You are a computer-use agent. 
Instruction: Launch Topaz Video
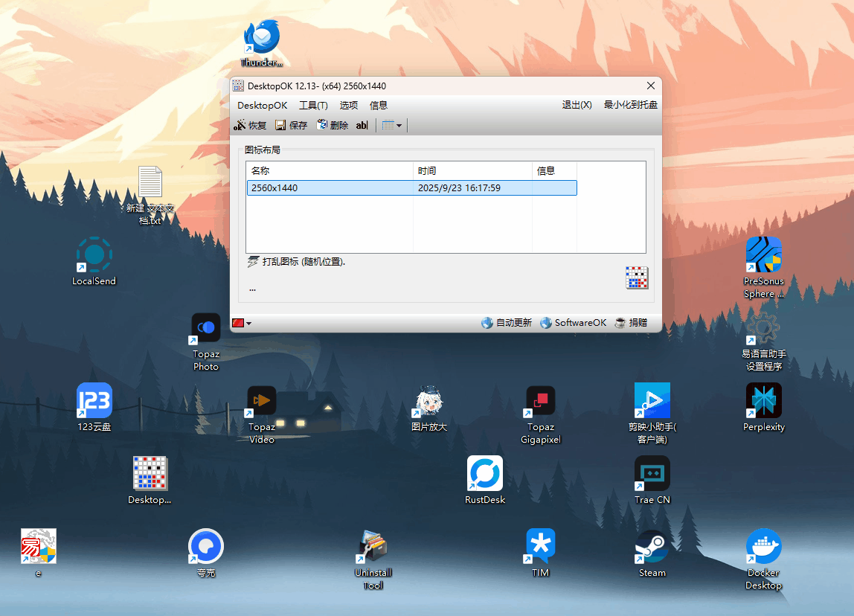[261, 400]
